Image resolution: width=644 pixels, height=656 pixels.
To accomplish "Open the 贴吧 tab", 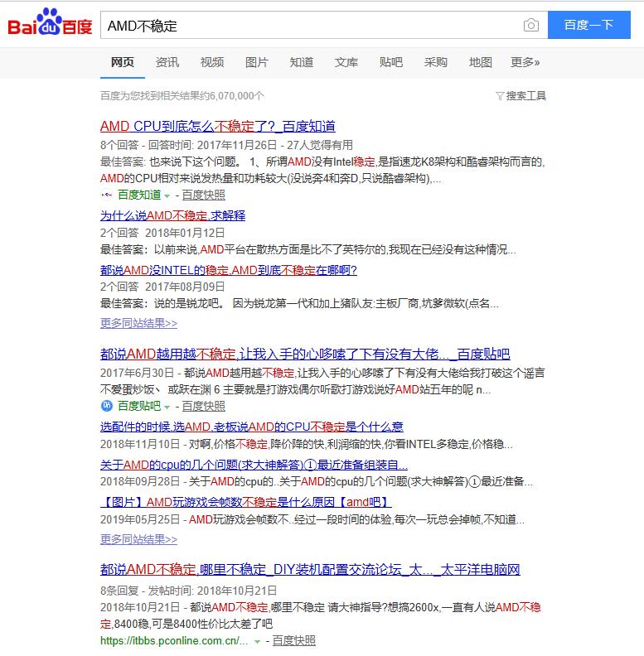I will pos(390,62).
